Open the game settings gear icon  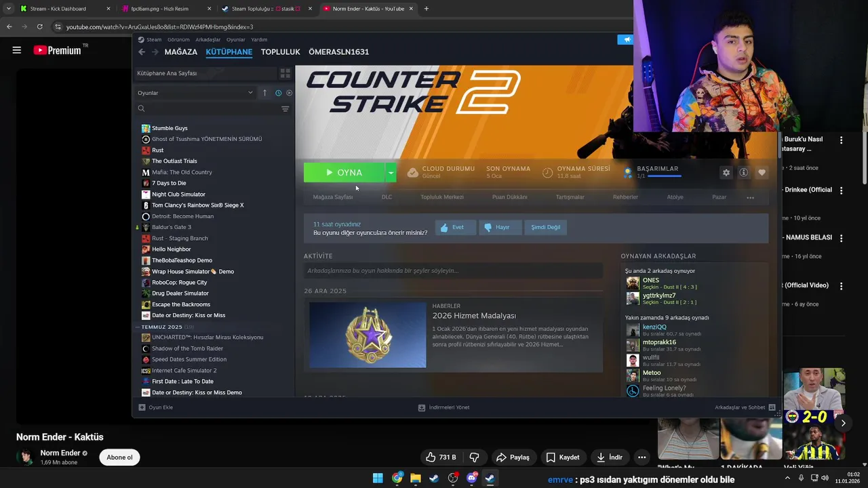pos(726,173)
